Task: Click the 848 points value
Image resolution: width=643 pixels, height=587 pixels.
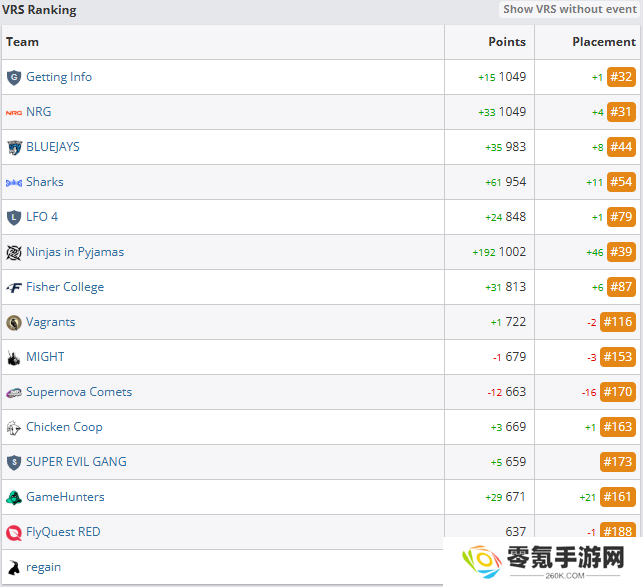Action: tap(516, 217)
